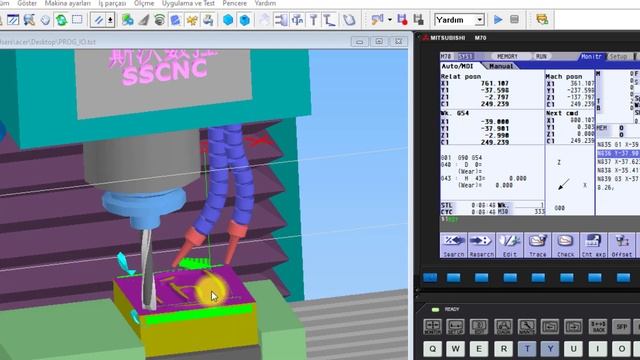
Task: Open the Uygulama ve Test menu
Action: click(x=188, y=3)
